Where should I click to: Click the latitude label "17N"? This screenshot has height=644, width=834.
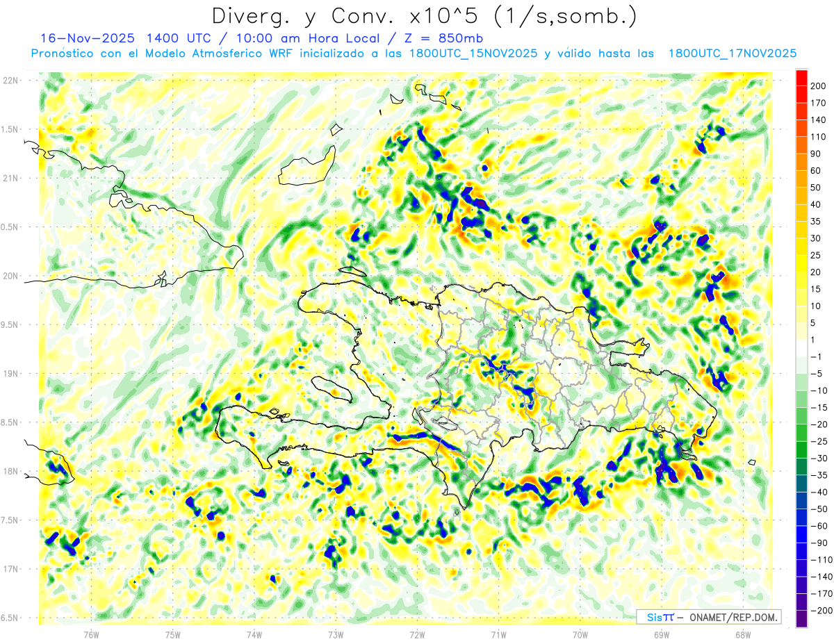point(10,570)
